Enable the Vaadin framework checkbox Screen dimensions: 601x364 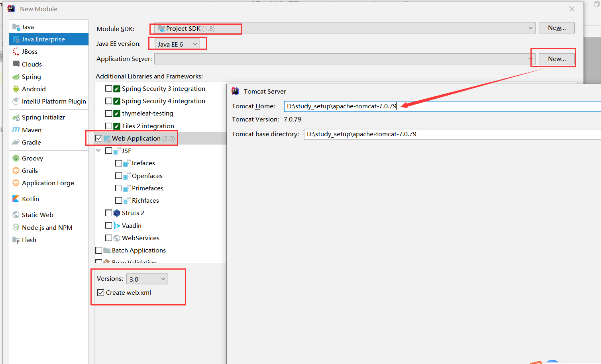(108, 225)
